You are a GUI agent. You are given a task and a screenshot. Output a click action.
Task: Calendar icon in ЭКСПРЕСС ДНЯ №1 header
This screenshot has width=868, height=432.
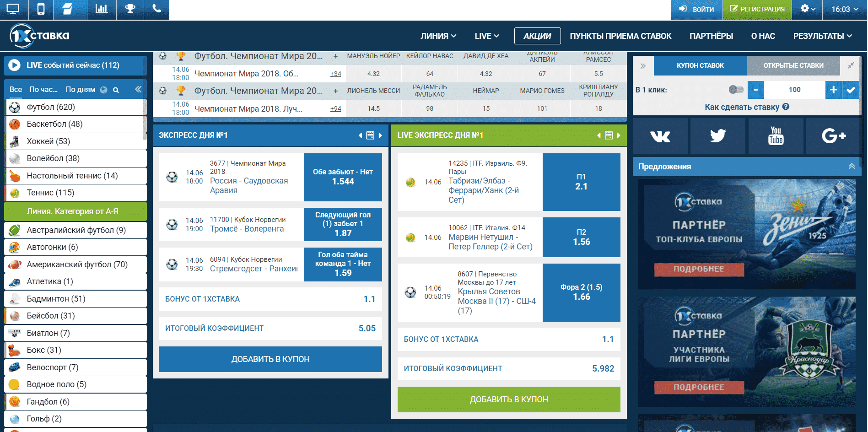[370, 135]
